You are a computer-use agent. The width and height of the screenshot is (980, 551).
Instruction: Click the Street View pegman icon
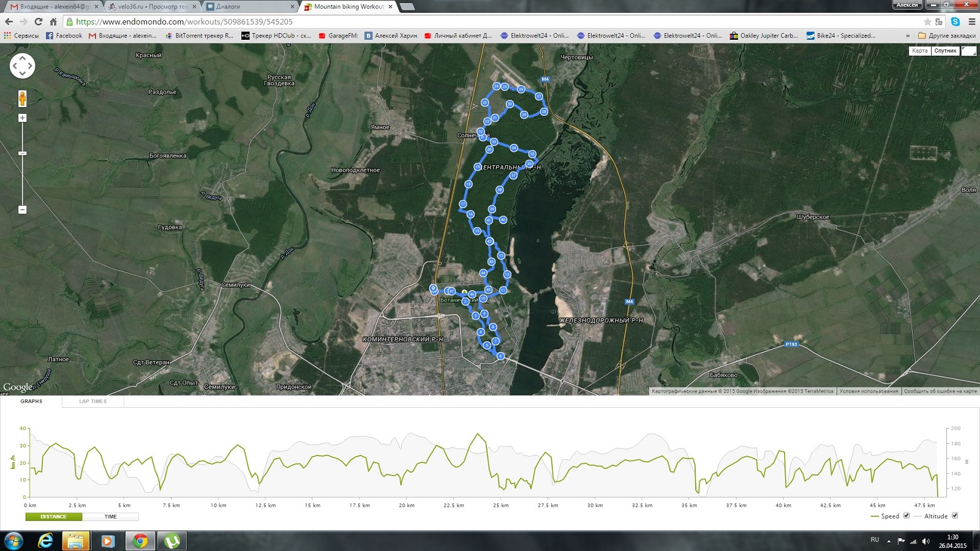[x=22, y=98]
